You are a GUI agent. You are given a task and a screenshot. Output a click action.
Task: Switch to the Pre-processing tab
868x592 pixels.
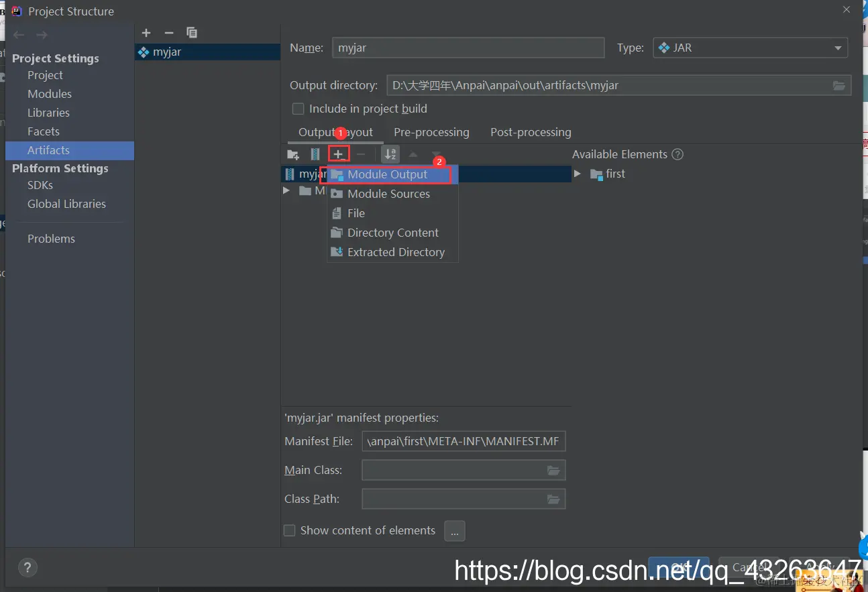point(431,132)
